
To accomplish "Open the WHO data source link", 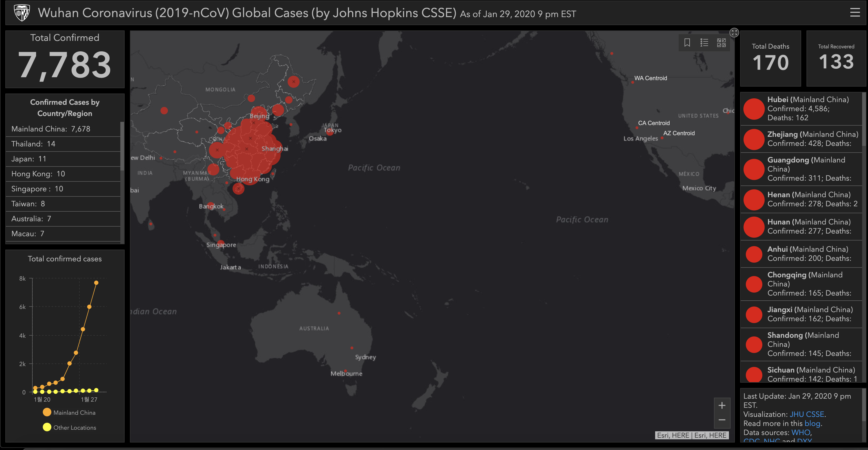I will pos(801,432).
